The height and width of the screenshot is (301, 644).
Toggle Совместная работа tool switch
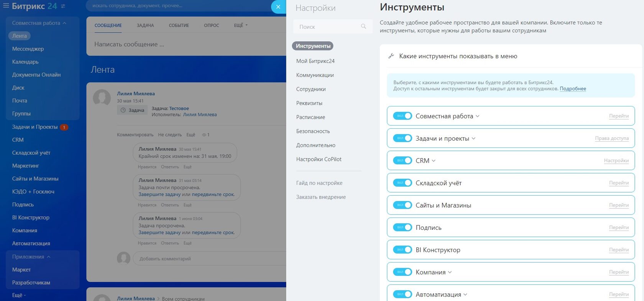click(x=402, y=116)
